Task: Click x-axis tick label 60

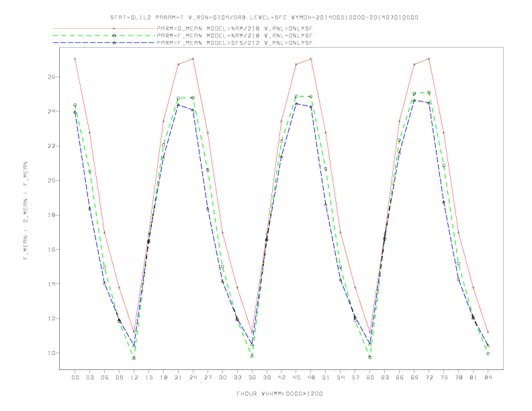Action: click(370, 377)
